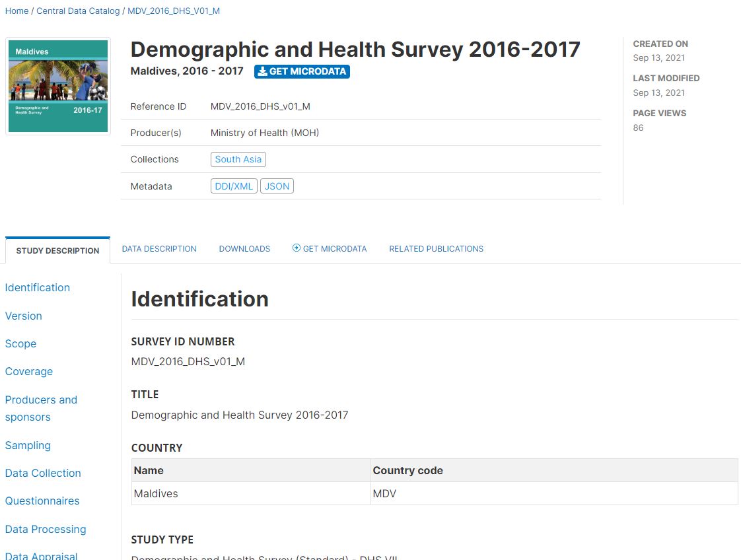Jump to Data Collection in sidebar
Screen dimensions: 741x560
click(43, 473)
